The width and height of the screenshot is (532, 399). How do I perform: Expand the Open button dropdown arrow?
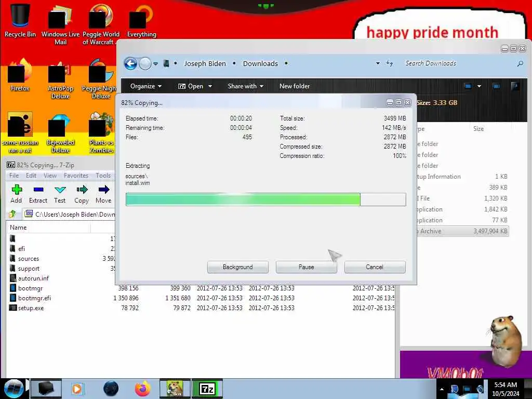pyautogui.click(x=210, y=86)
